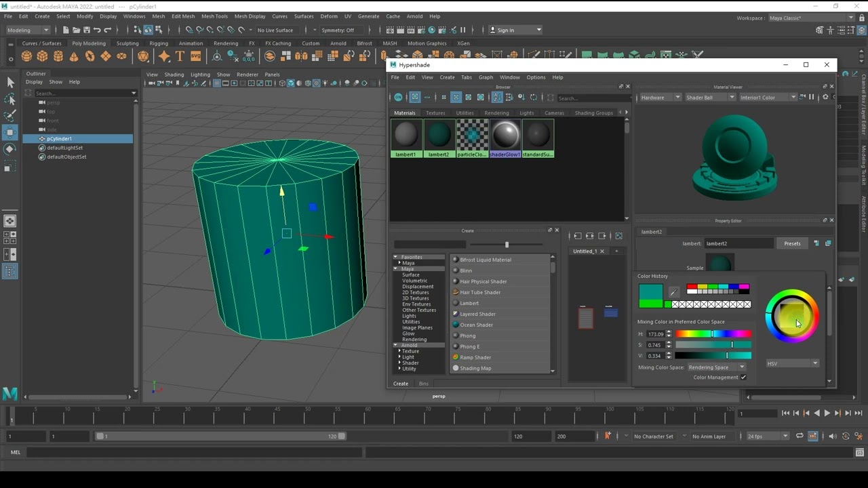Viewport: 868px width, 488px height.
Task: Select the Select tool arrow in toolbox
Action: (x=9, y=82)
